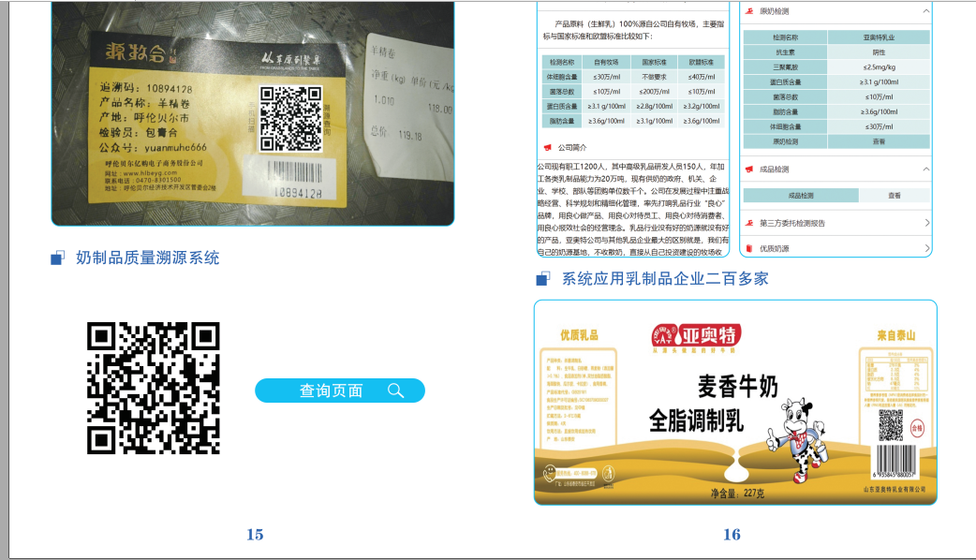Screen dimensions: 976x560
Task: Click the 亚奥特乳业 header cell
Action: coord(879,37)
